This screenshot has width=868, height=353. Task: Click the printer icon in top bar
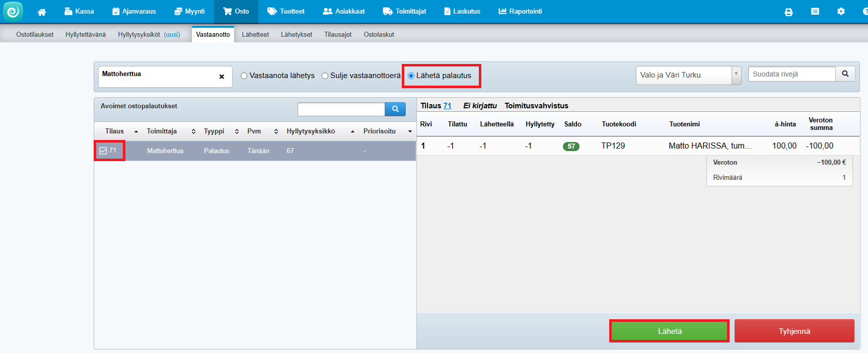tap(788, 12)
